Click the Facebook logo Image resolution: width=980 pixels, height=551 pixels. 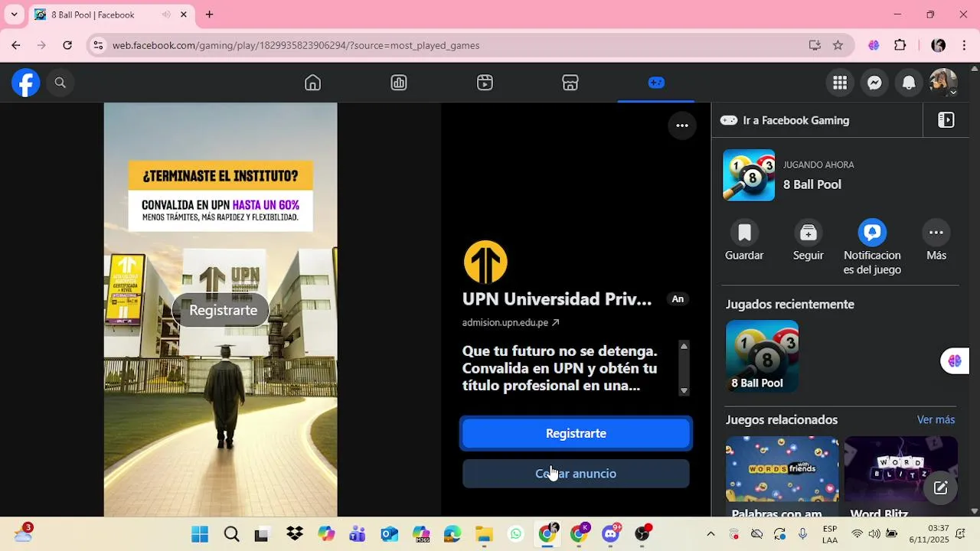click(25, 83)
